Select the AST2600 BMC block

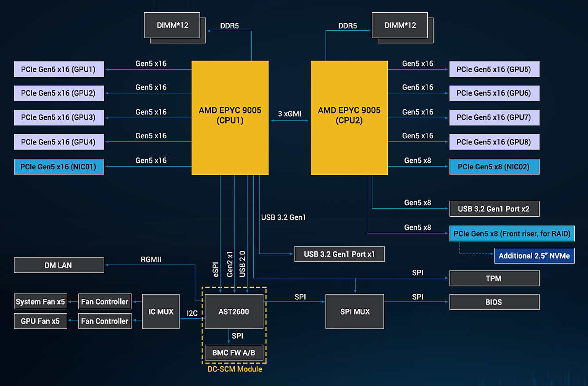coord(234,311)
